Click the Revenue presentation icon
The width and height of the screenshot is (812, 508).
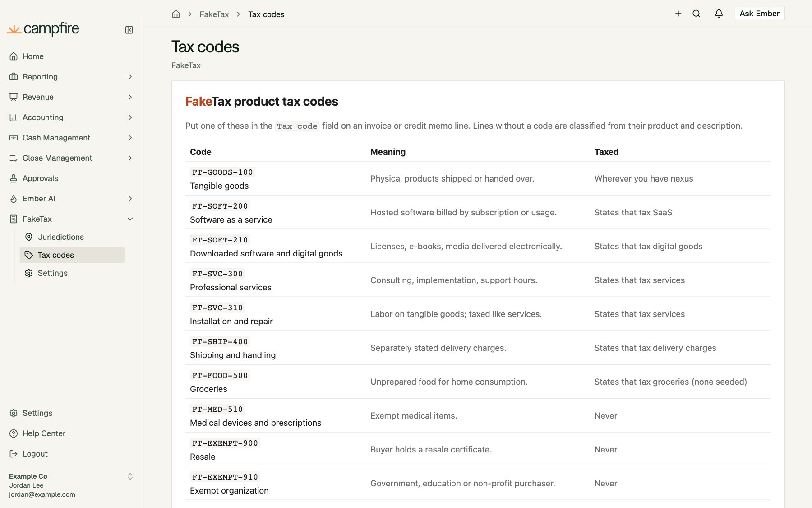coord(14,97)
